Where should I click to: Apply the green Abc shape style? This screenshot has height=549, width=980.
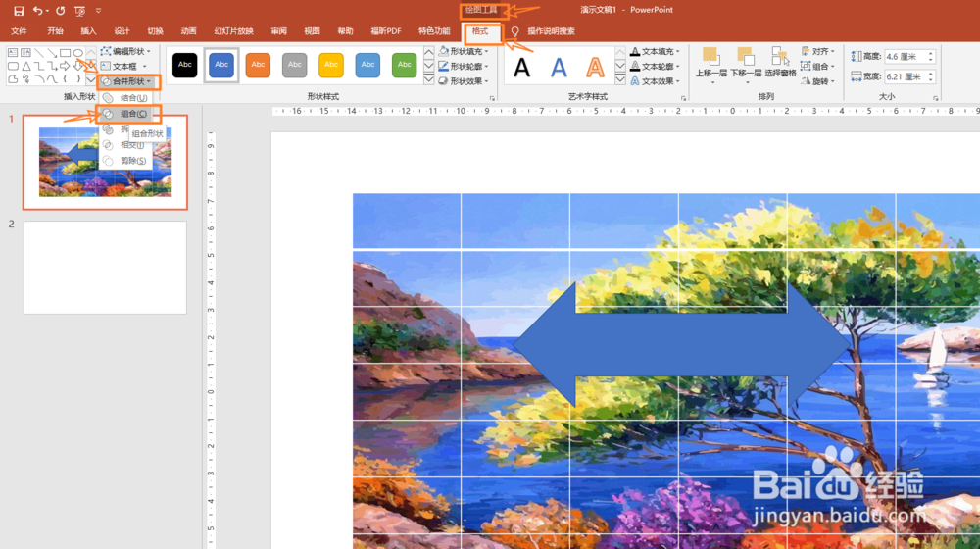click(405, 65)
